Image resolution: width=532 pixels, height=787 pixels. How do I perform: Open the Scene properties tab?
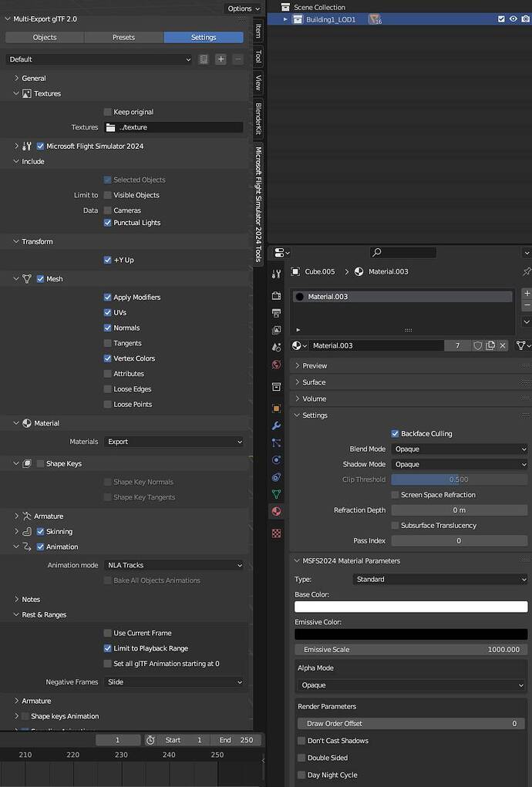click(x=276, y=348)
